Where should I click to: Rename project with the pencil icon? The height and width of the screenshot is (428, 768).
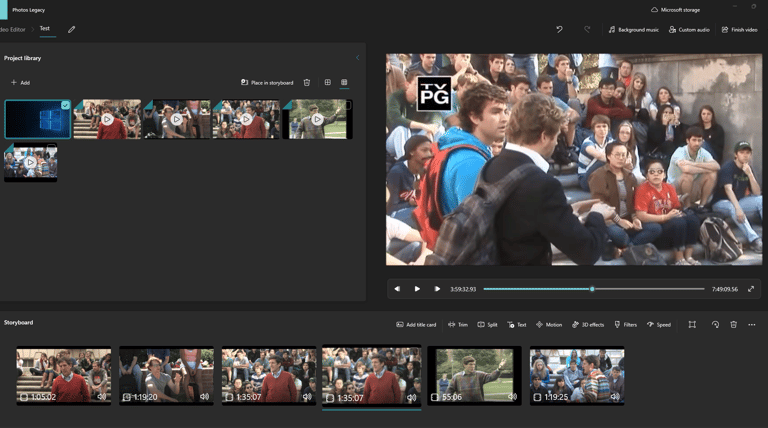click(x=72, y=29)
